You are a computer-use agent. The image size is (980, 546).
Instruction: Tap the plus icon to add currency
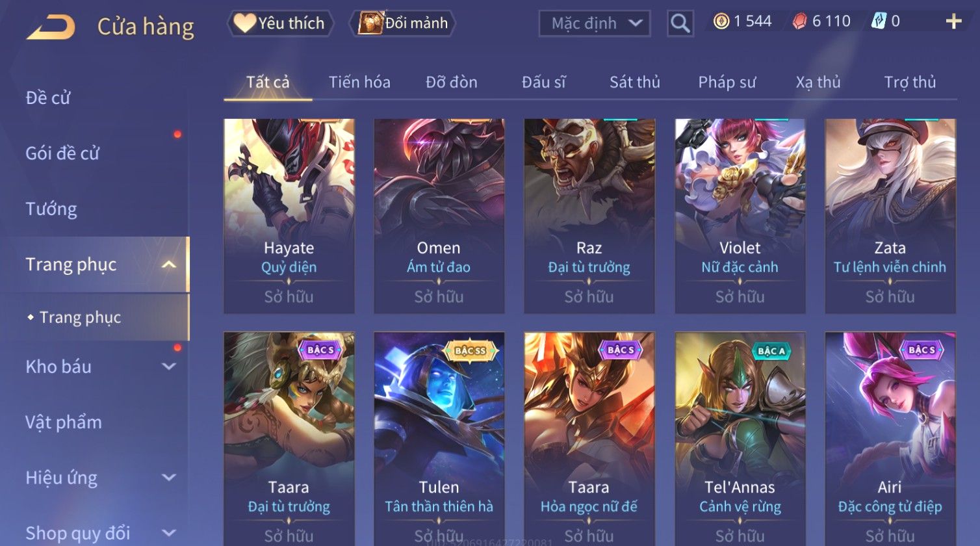(x=953, y=21)
